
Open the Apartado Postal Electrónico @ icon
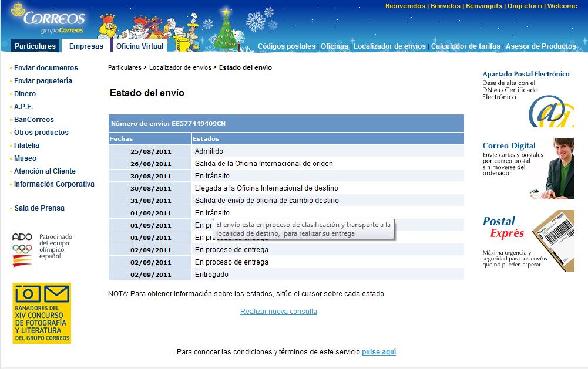[x=551, y=111]
